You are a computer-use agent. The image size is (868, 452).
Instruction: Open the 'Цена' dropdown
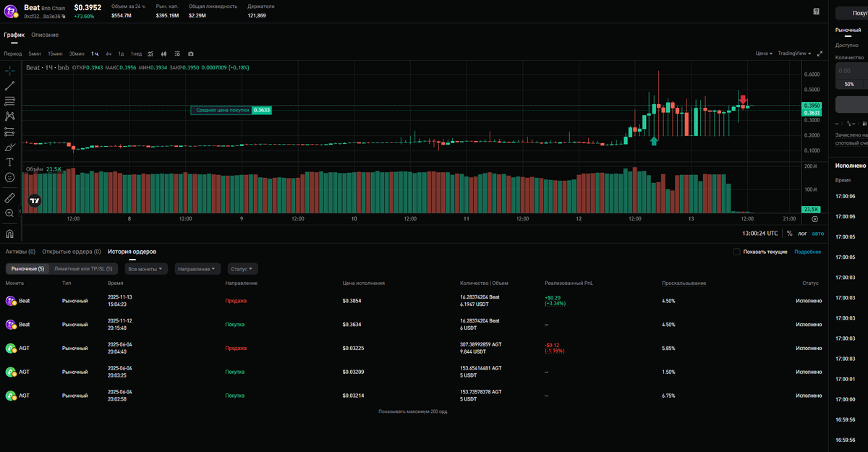pos(764,54)
